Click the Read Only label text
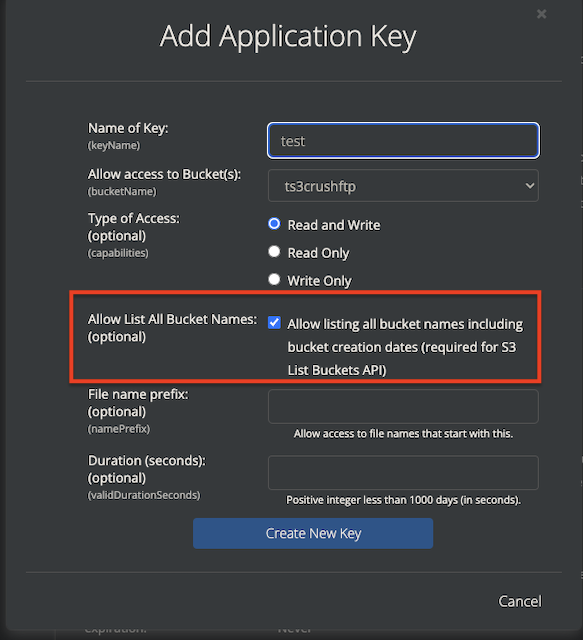Screen dimensions: 583x640 318,253
